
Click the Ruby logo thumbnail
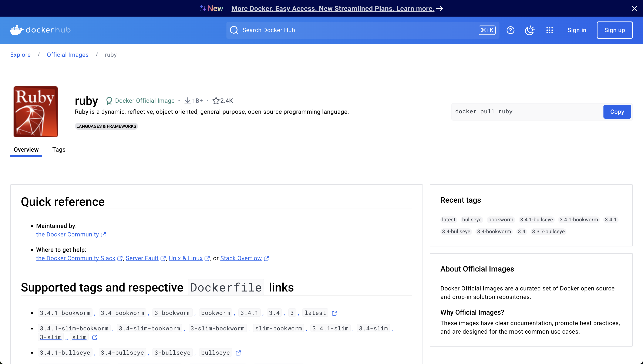pyautogui.click(x=36, y=112)
